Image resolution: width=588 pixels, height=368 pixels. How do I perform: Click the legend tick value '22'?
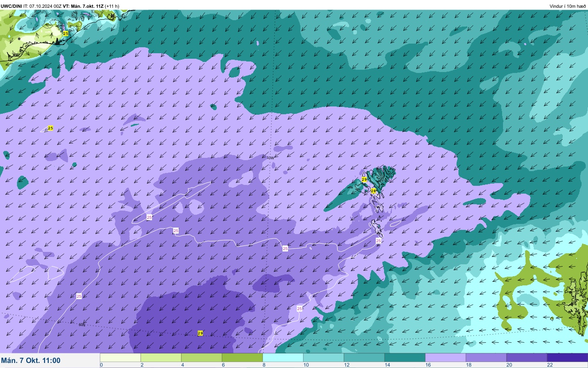(x=550, y=365)
